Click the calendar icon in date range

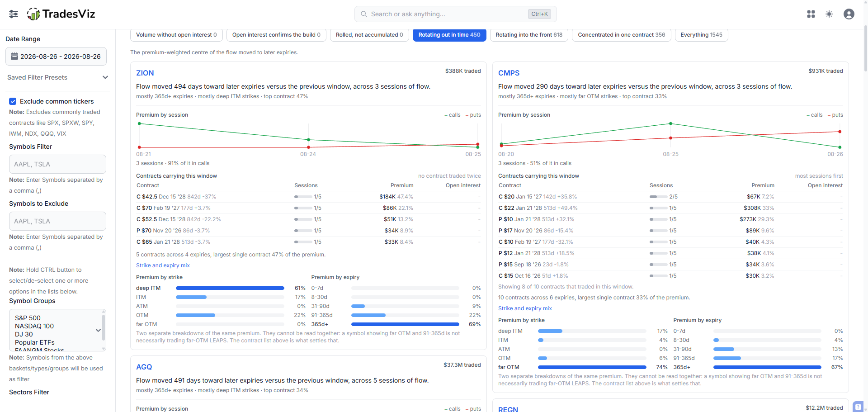(x=14, y=57)
